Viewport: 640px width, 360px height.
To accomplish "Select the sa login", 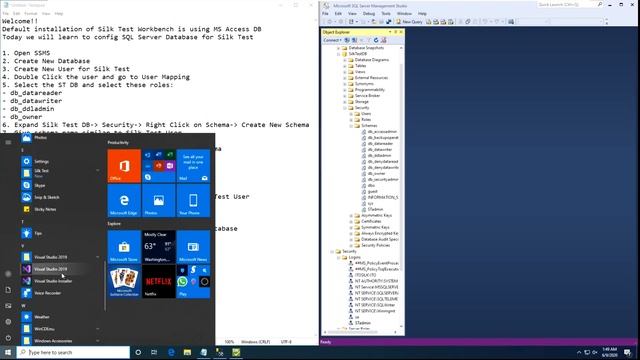I will [356, 317].
